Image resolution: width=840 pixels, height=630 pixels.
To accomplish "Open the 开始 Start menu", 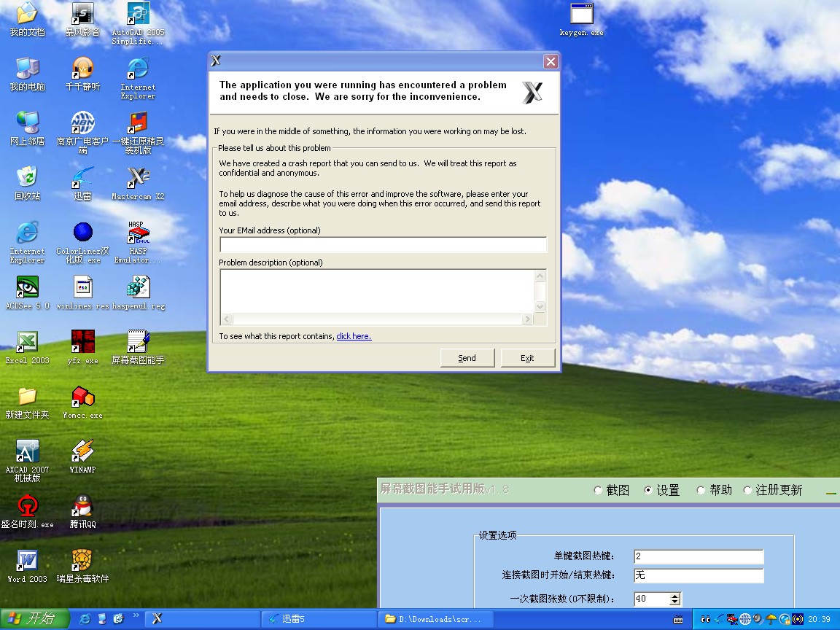I will click(x=34, y=619).
